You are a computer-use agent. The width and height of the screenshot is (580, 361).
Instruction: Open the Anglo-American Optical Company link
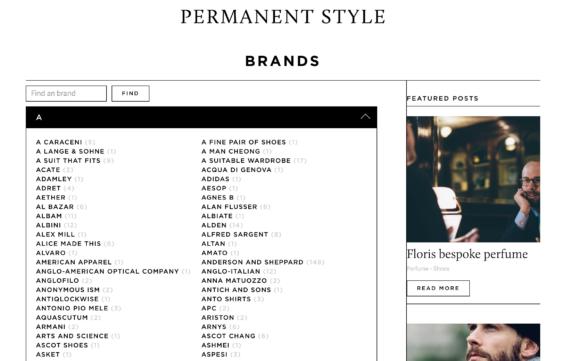107,271
